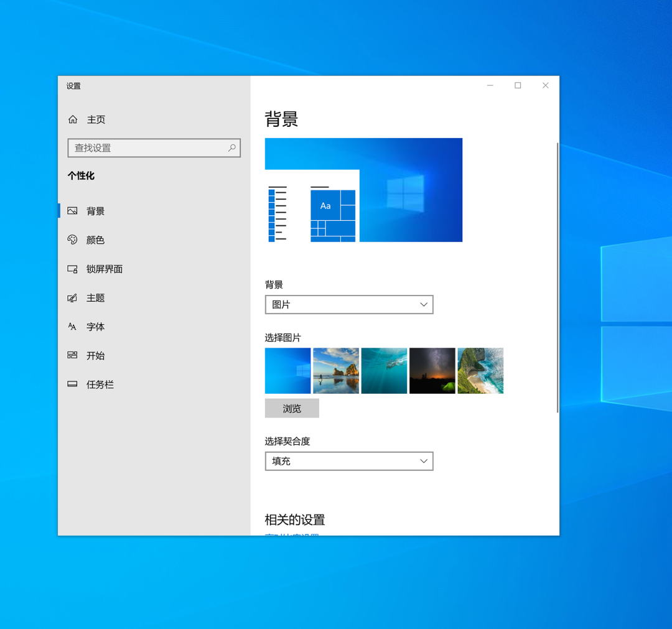Click the home icon beside 主页
The width and height of the screenshot is (672, 629).
tap(73, 119)
